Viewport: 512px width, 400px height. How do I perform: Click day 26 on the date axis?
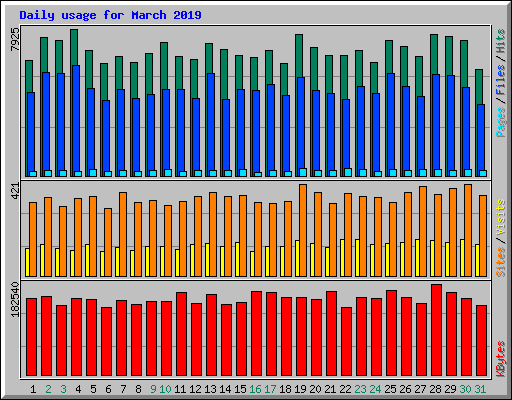coord(405,389)
